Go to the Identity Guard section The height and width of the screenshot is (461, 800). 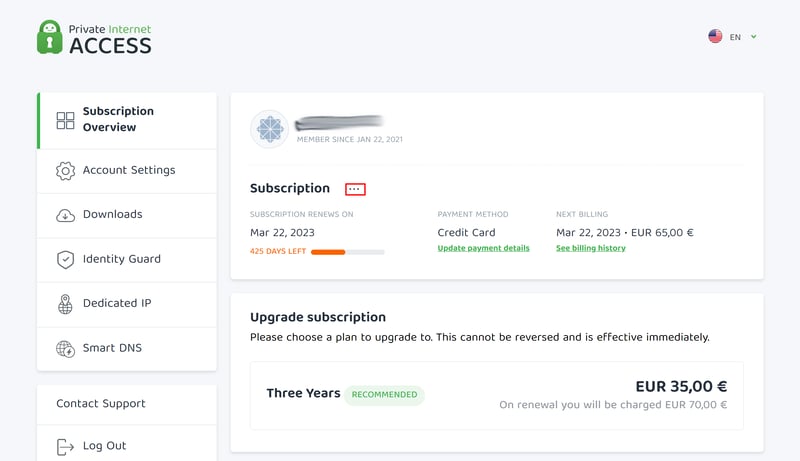point(127,260)
